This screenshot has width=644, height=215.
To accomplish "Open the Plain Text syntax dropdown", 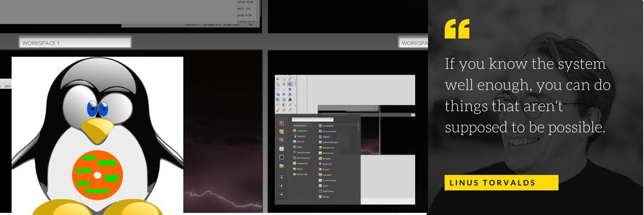I will click(192, 25).
